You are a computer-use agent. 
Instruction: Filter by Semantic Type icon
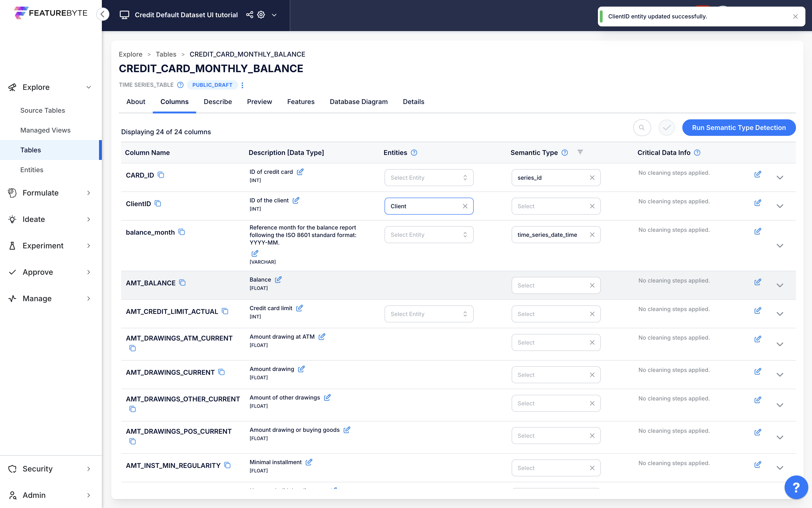pyautogui.click(x=580, y=152)
